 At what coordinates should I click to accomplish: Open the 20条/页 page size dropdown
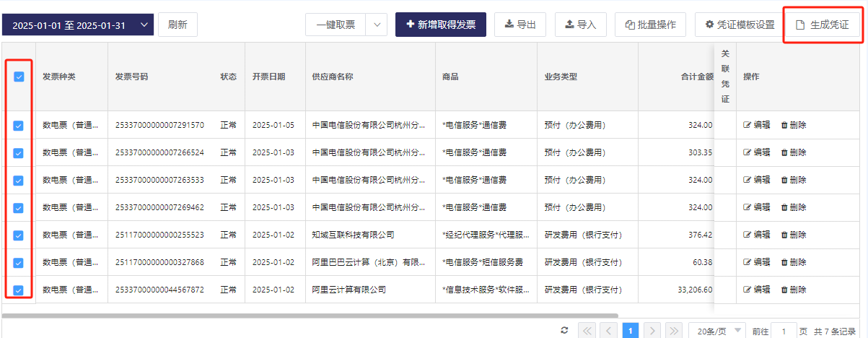point(716,331)
